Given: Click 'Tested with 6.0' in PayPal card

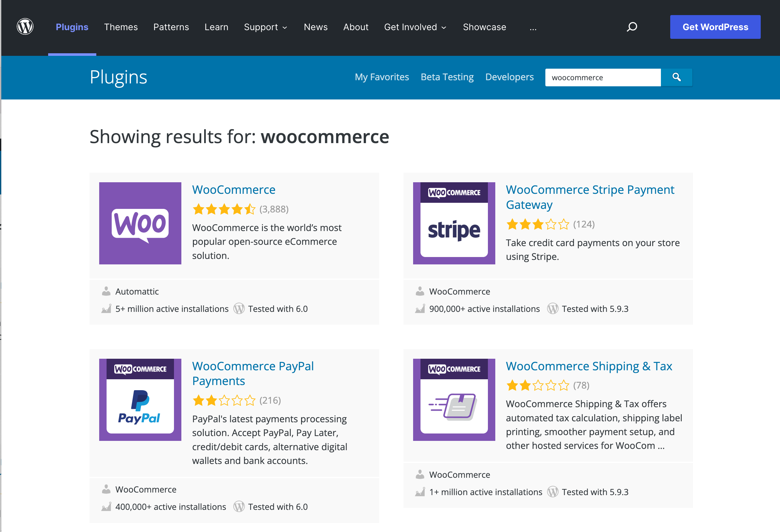Looking at the screenshot, I should pyautogui.click(x=278, y=507).
